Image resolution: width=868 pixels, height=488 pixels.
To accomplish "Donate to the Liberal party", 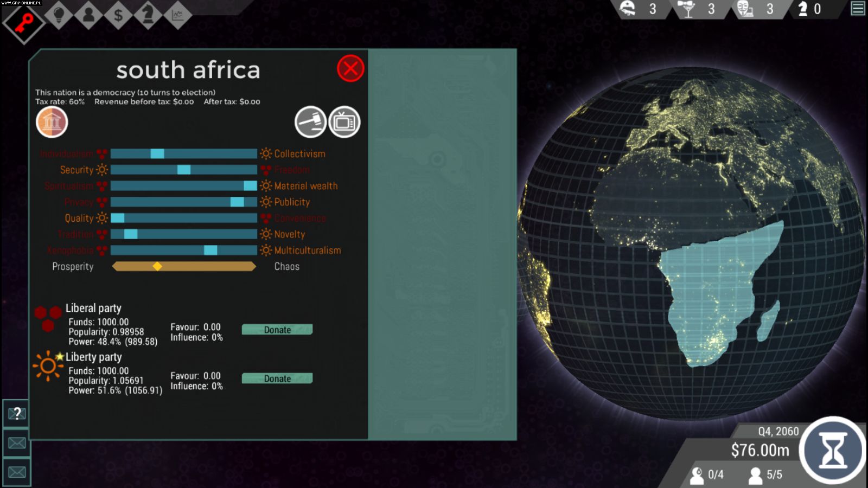I will (277, 330).
